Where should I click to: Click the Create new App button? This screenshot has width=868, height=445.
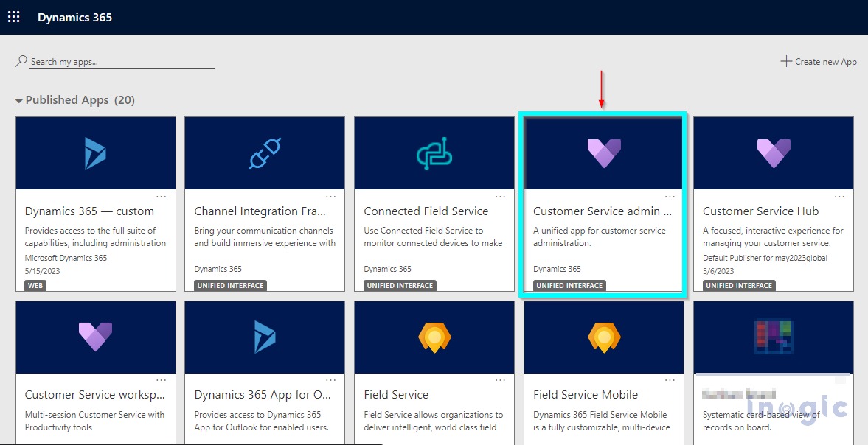tap(819, 62)
